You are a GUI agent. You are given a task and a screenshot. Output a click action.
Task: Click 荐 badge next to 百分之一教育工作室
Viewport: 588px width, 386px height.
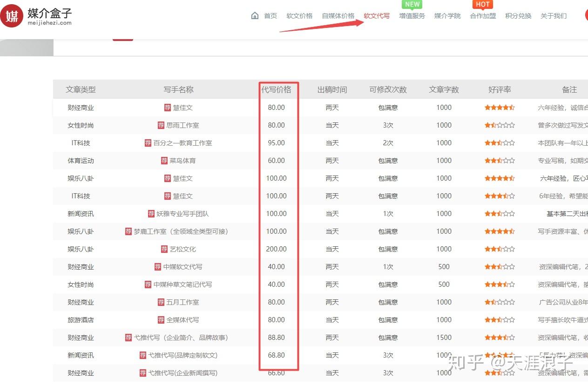pyautogui.click(x=148, y=143)
